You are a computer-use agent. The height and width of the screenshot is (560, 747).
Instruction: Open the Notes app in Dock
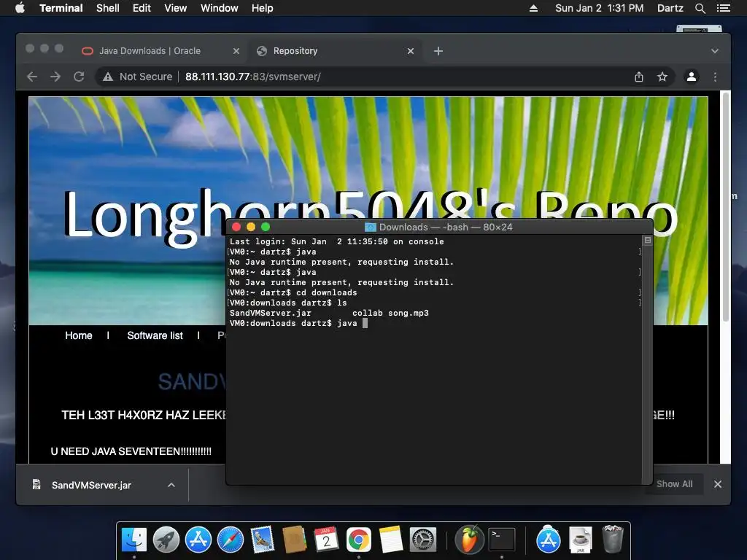[x=391, y=540]
